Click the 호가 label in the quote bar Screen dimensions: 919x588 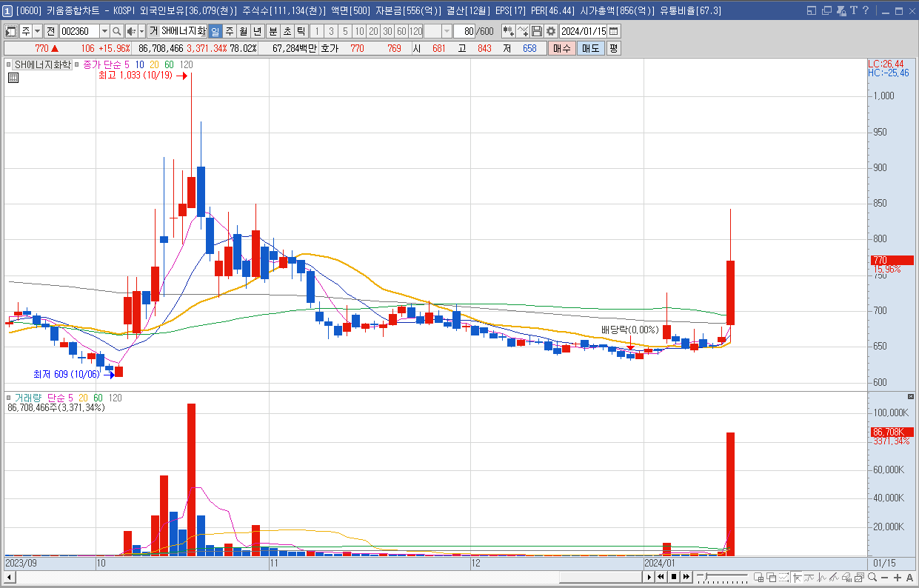coord(329,48)
